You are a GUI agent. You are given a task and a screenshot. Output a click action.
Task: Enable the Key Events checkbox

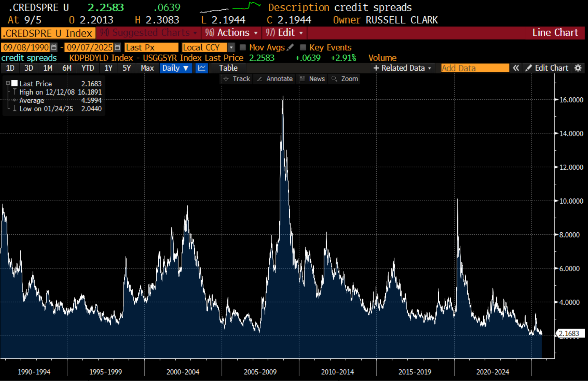click(x=303, y=47)
